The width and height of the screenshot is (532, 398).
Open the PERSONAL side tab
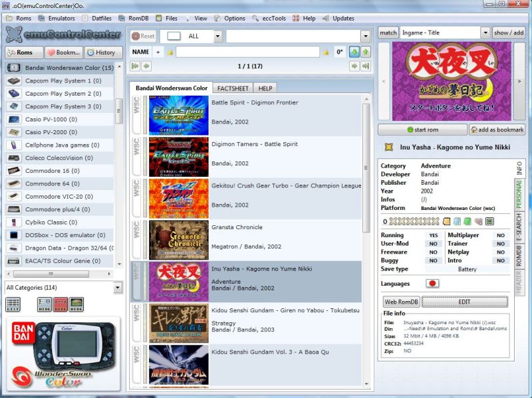click(519, 194)
